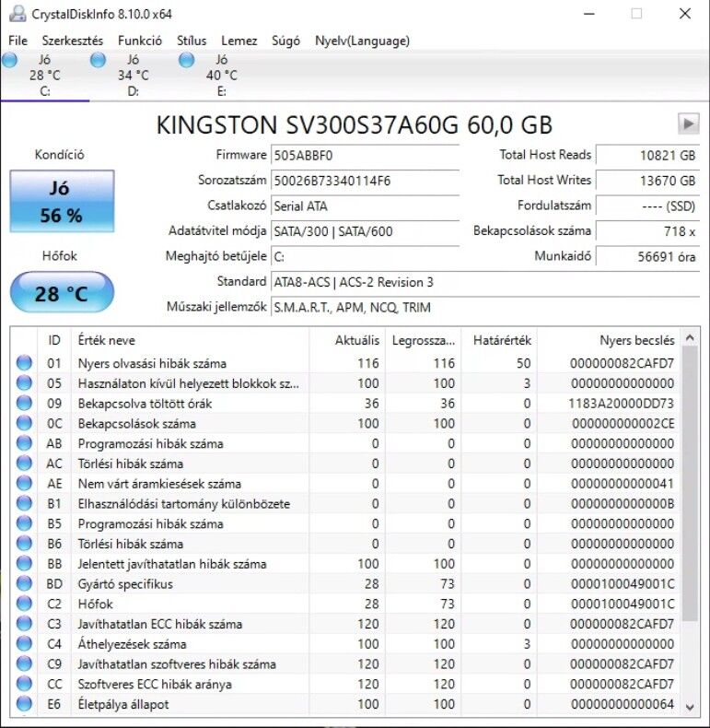Click the Standard field ATA8-ACS | ACS-2 Revision 3
Screen dimensions: 710x728
[485, 282]
